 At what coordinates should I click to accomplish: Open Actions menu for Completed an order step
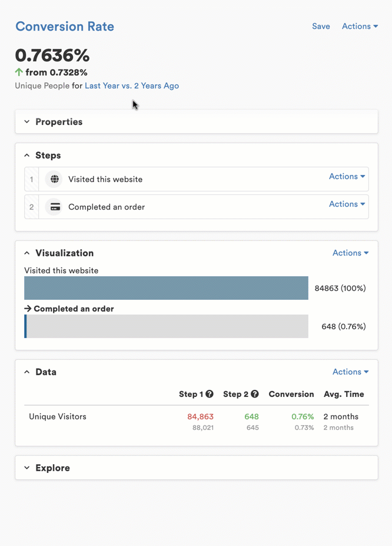point(347,204)
